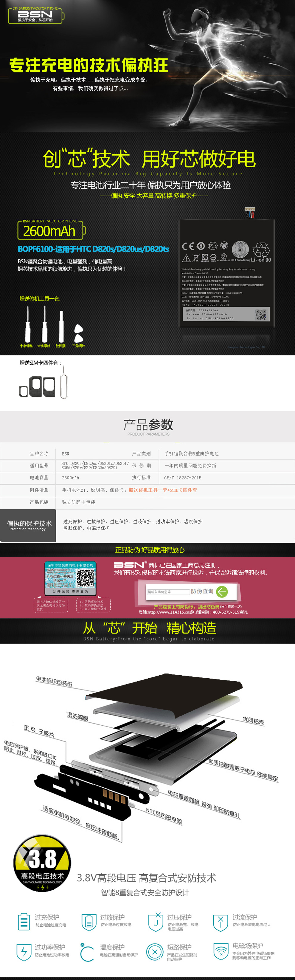The image size is (295, 980).
Task: Click the overcharge protection battery icon
Action: (x=24, y=921)
